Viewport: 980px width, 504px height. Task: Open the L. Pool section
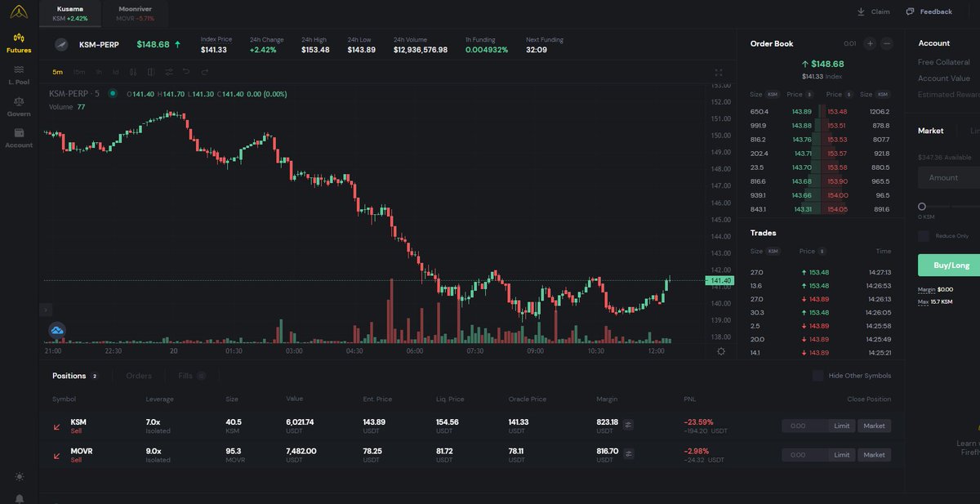pyautogui.click(x=19, y=75)
